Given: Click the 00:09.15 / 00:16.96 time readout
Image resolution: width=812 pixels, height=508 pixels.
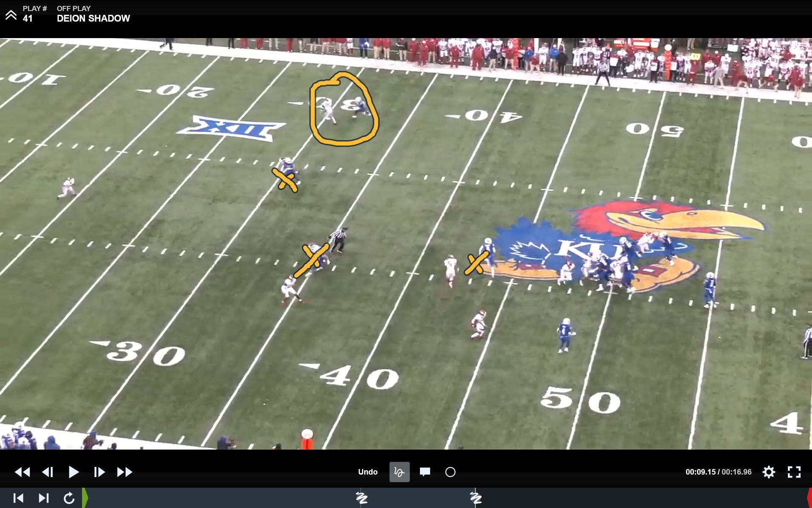Looking at the screenshot, I should coord(719,472).
